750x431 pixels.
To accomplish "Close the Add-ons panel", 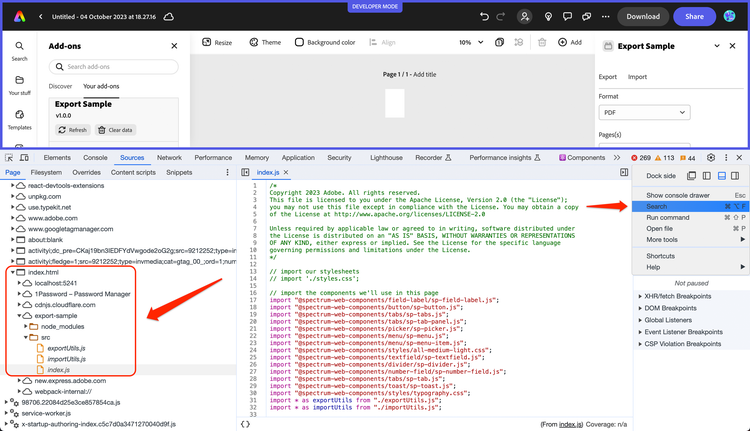I will 174,45.
